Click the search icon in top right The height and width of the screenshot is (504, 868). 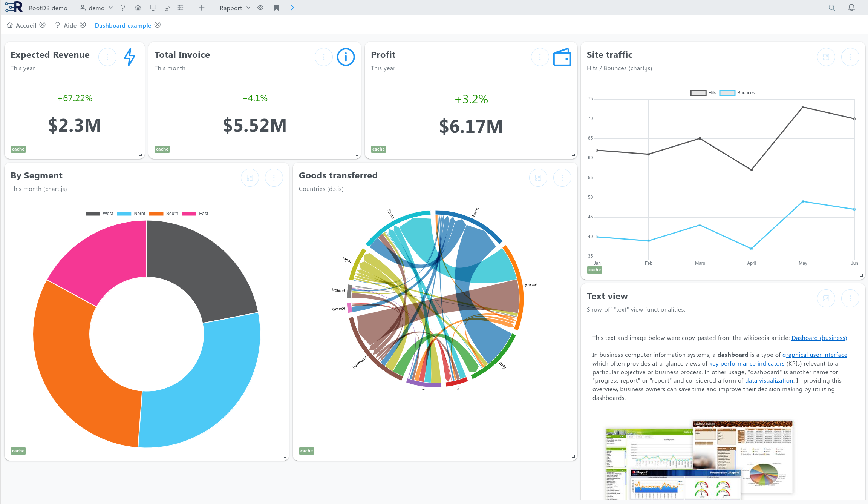point(832,7)
